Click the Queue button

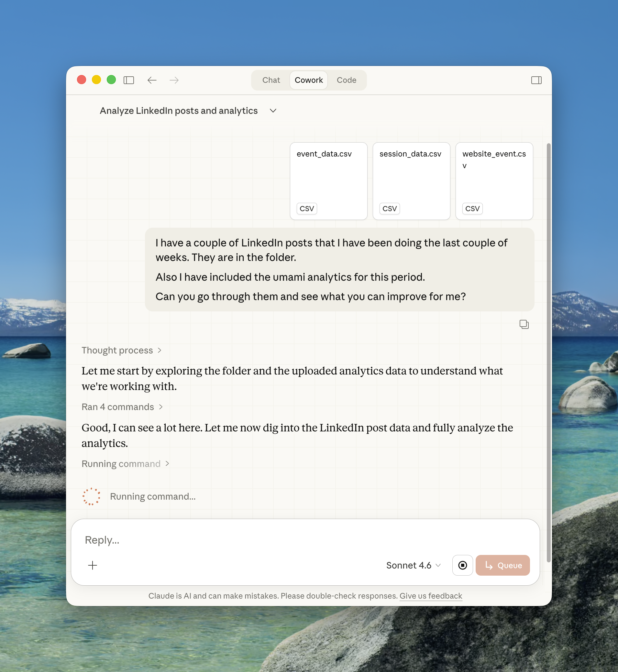click(x=502, y=565)
